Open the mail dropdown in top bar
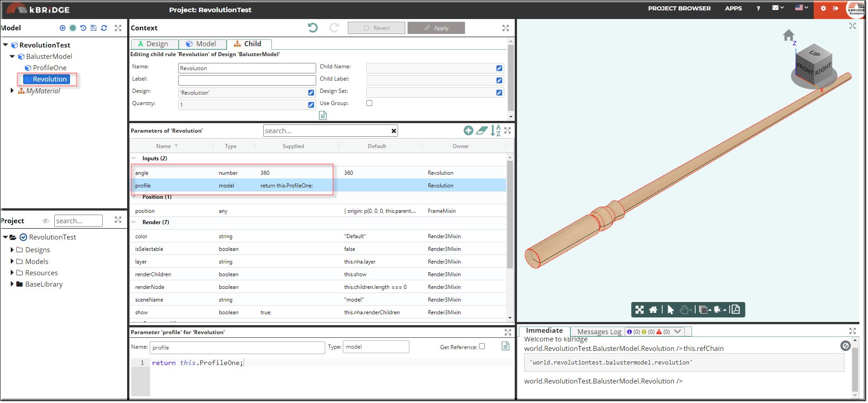This screenshot has width=868, height=403. pyautogui.click(x=778, y=8)
